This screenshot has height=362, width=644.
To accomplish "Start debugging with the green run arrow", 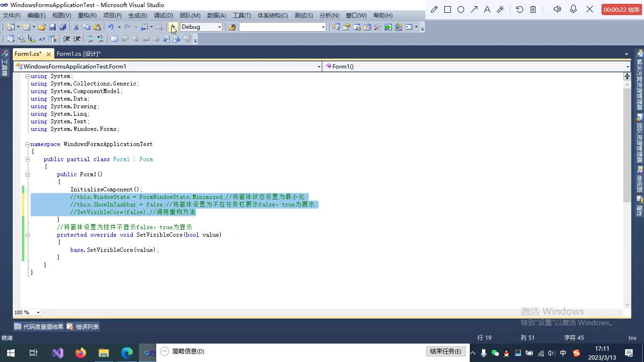I will (173, 27).
